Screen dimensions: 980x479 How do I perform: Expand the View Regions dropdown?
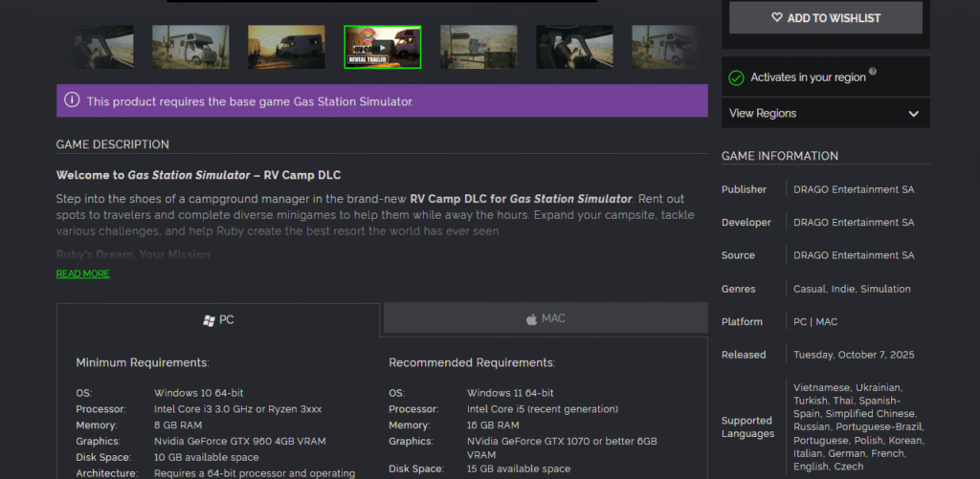825,113
